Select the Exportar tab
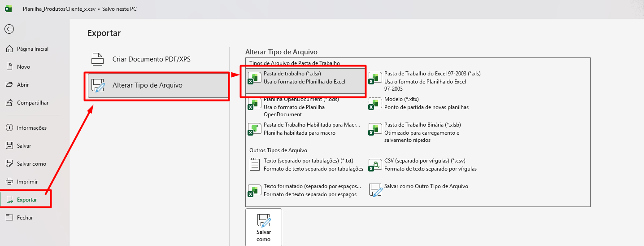The height and width of the screenshot is (246, 644). (x=26, y=200)
